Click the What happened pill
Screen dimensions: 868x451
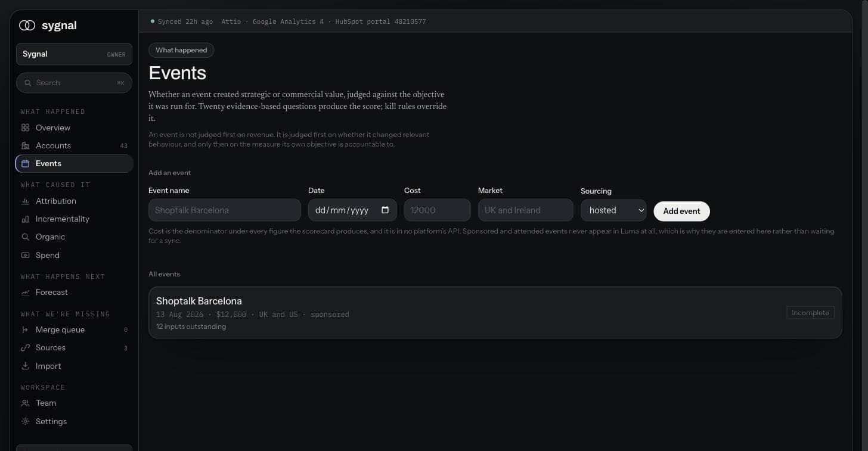point(181,50)
